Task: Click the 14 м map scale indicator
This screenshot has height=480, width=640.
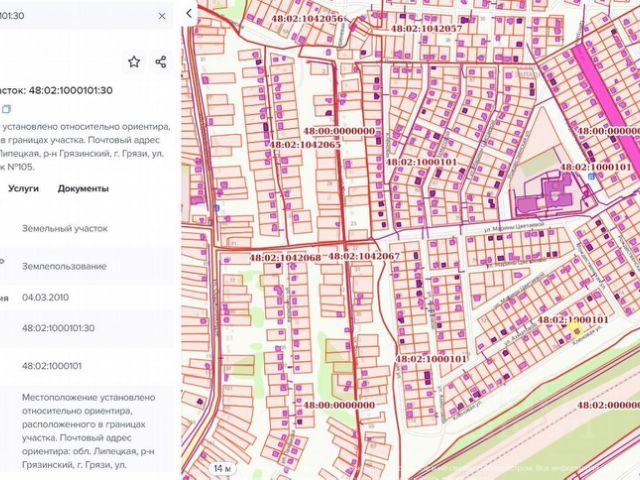Action: tap(223, 468)
